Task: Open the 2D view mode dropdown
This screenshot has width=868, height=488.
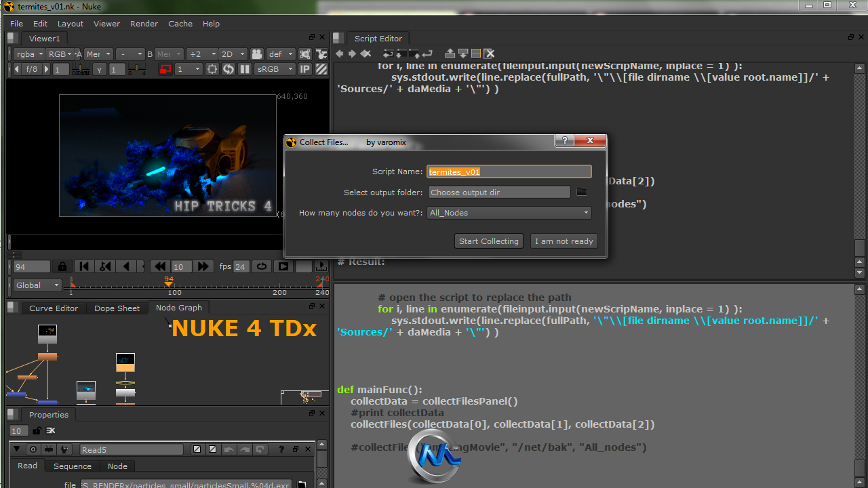Action: coord(233,54)
